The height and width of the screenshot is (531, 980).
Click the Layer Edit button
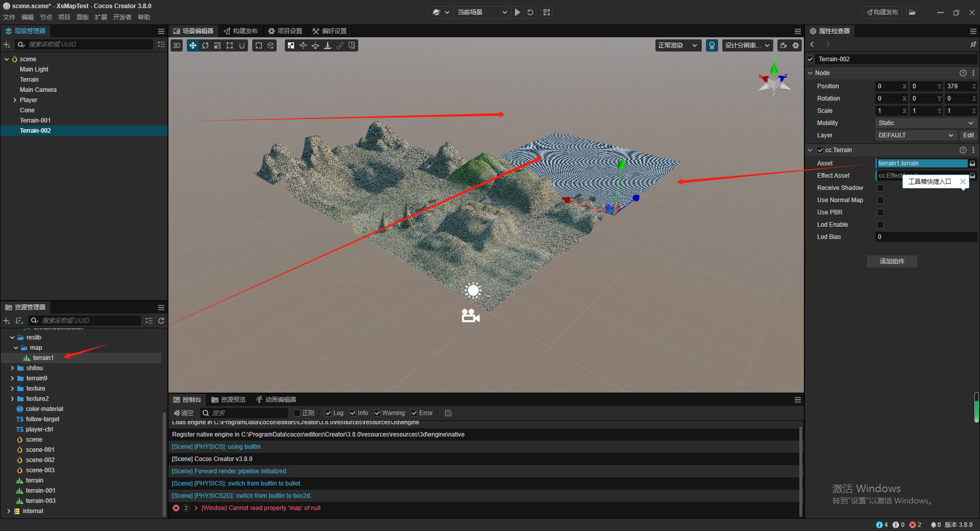tap(968, 135)
